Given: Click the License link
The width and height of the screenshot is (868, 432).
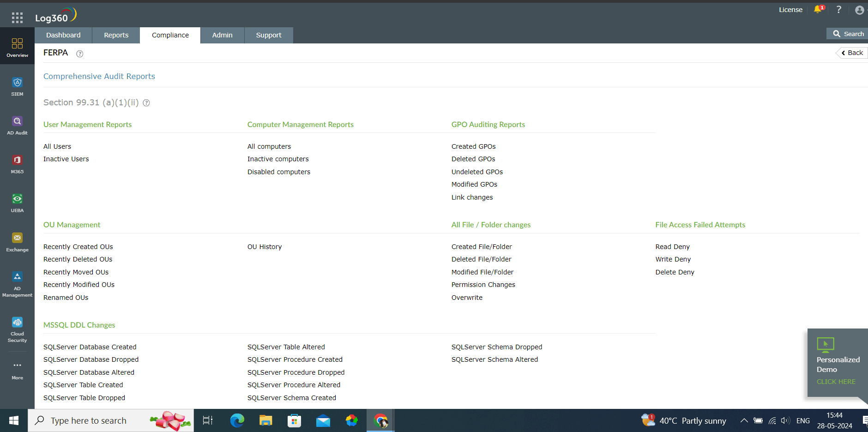Looking at the screenshot, I should pyautogui.click(x=790, y=9).
